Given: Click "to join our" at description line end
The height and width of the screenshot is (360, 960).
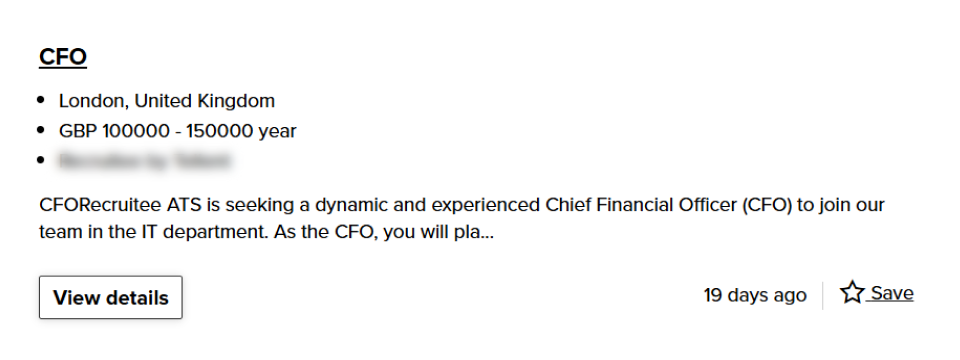Looking at the screenshot, I should click(x=841, y=204).
